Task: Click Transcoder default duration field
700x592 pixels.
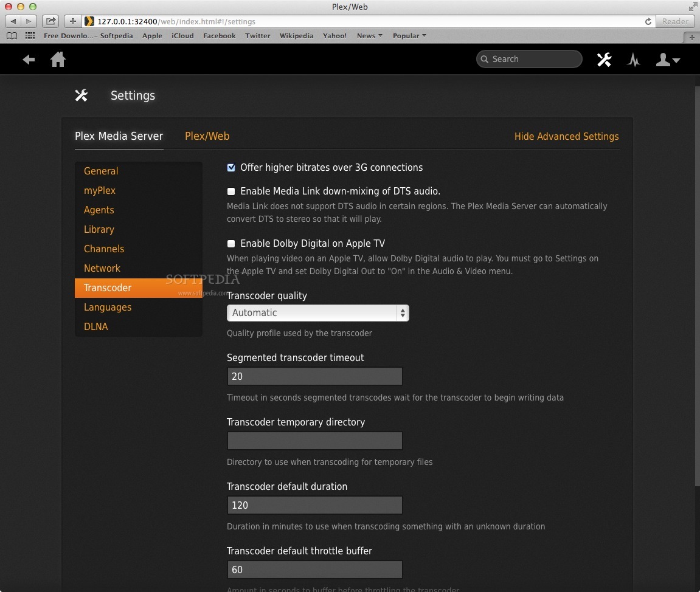Action: [x=315, y=505]
